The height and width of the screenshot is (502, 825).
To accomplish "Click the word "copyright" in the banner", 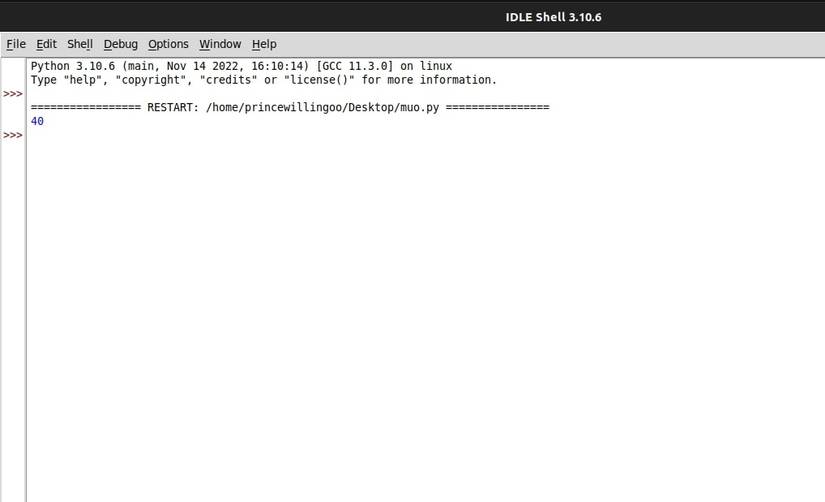I will pos(151,80).
